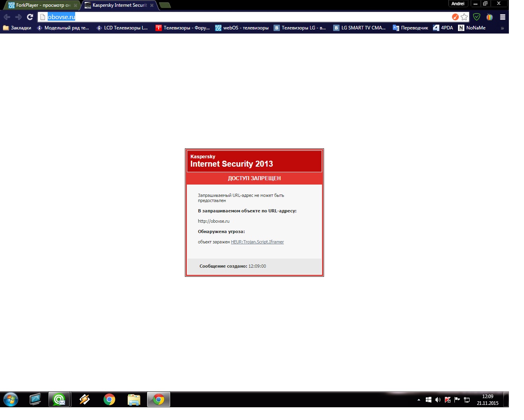The height and width of the screenshot is (420, 524).
Task: Expand hidden system tray icons
Action: (x=419, y=400)
